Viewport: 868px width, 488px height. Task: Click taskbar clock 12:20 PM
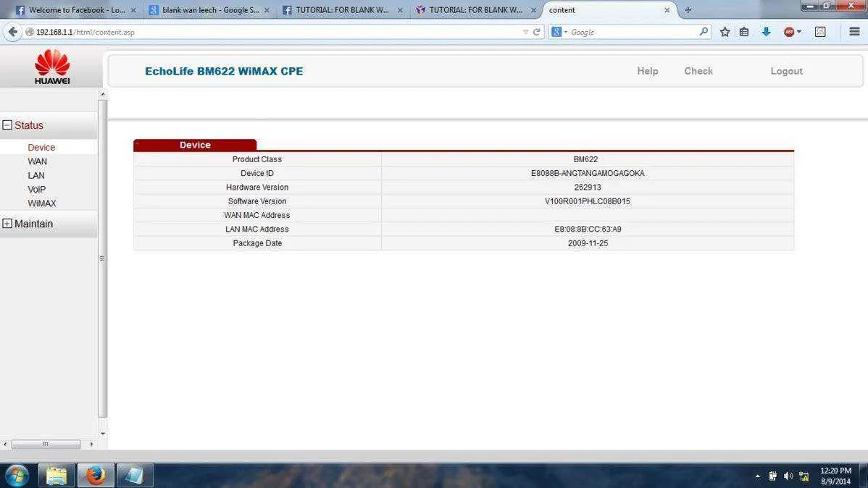click(835, 471)
